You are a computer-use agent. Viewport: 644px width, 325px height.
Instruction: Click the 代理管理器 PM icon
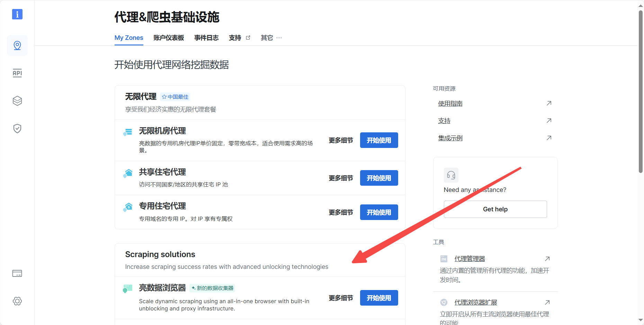[x=444, y=259]
